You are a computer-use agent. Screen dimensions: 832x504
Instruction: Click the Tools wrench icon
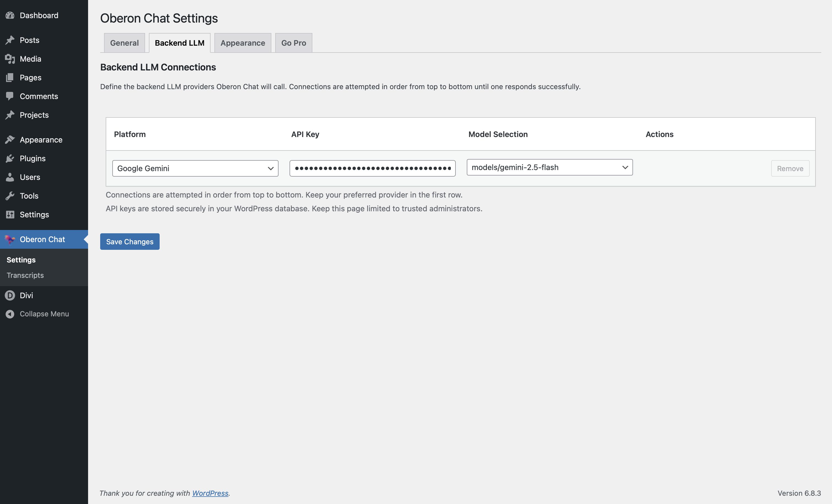click(10, 196)
